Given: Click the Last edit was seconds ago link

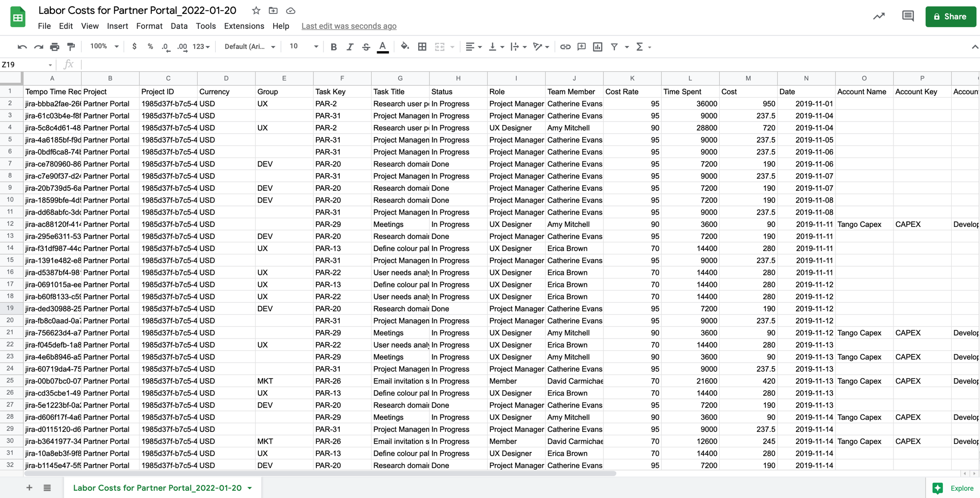Looking at the screenshot, I should (348, 26).
